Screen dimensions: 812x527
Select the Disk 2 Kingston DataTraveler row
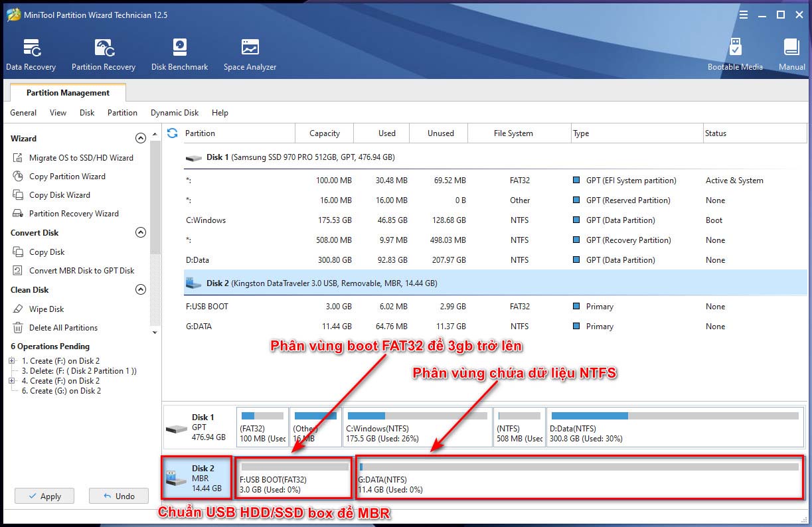(x=495, y=283)
